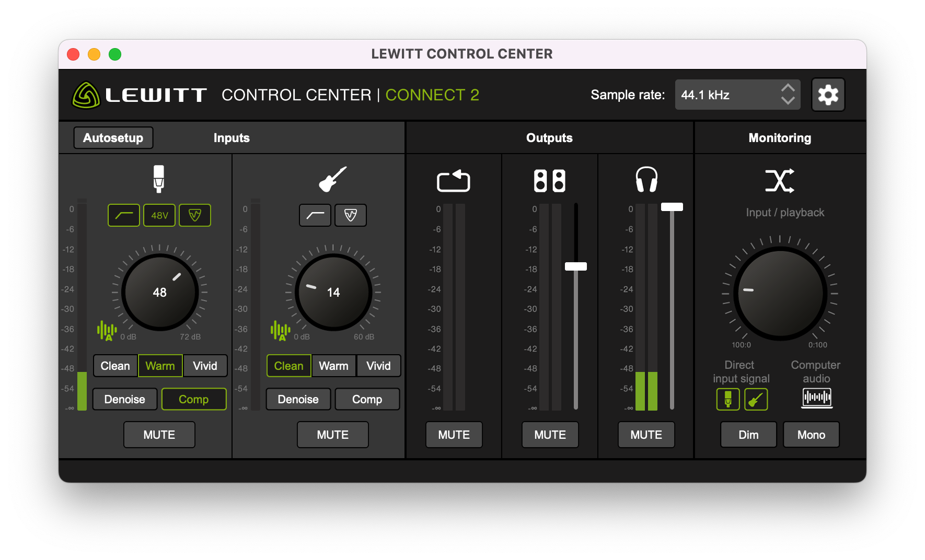Click the loopback output icon
The image size is (925, 560).
454,181
